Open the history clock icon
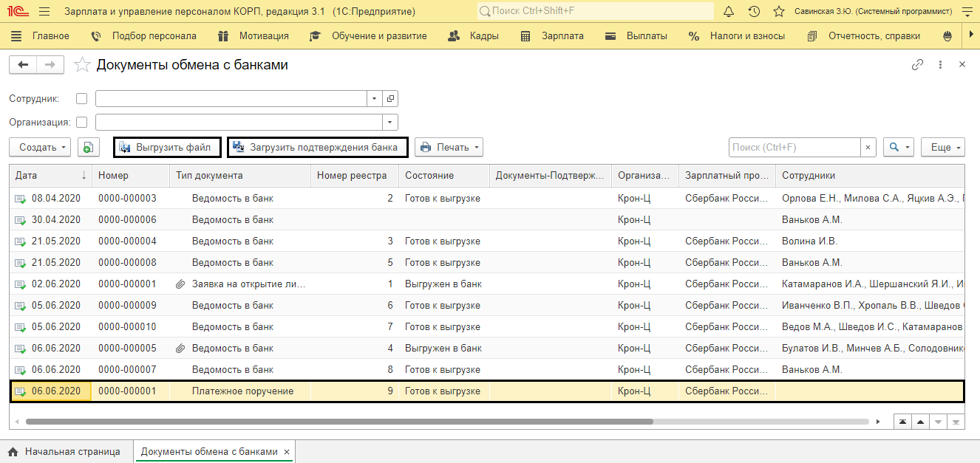This screenshot has height=463, width=980. coord(754,12)
